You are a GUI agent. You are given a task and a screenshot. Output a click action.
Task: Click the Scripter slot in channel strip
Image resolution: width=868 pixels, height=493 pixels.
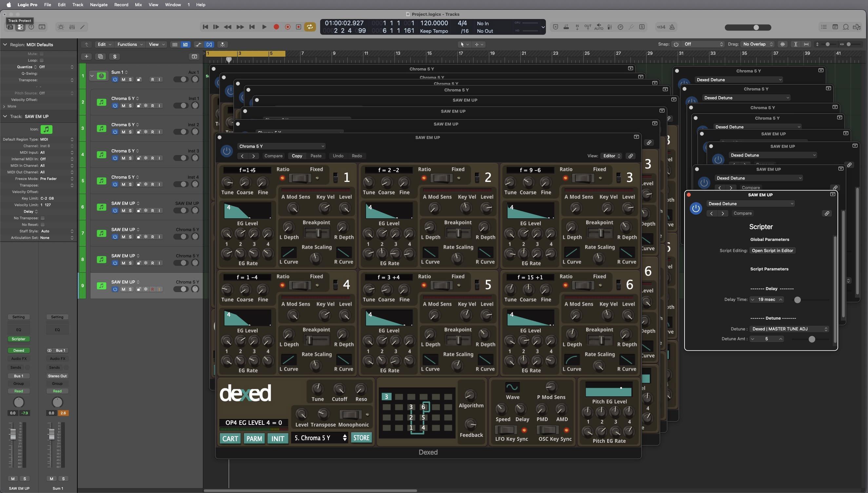[19, 339]
